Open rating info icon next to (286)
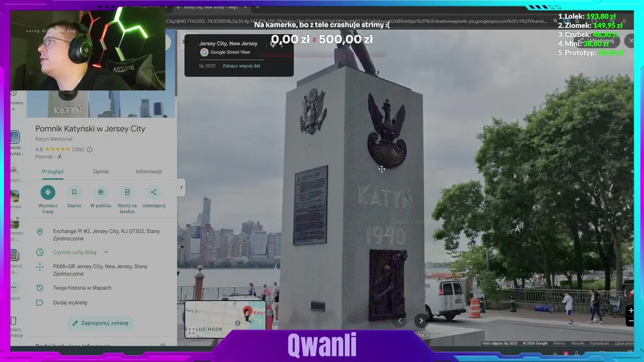The width and height of the screenshot is (644, 362). tap(90, 149)
